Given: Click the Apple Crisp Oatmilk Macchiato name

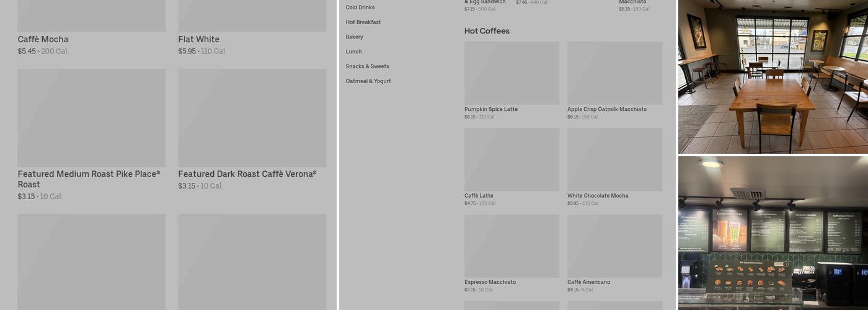Looking at the screenshot, I should point(607,109).
